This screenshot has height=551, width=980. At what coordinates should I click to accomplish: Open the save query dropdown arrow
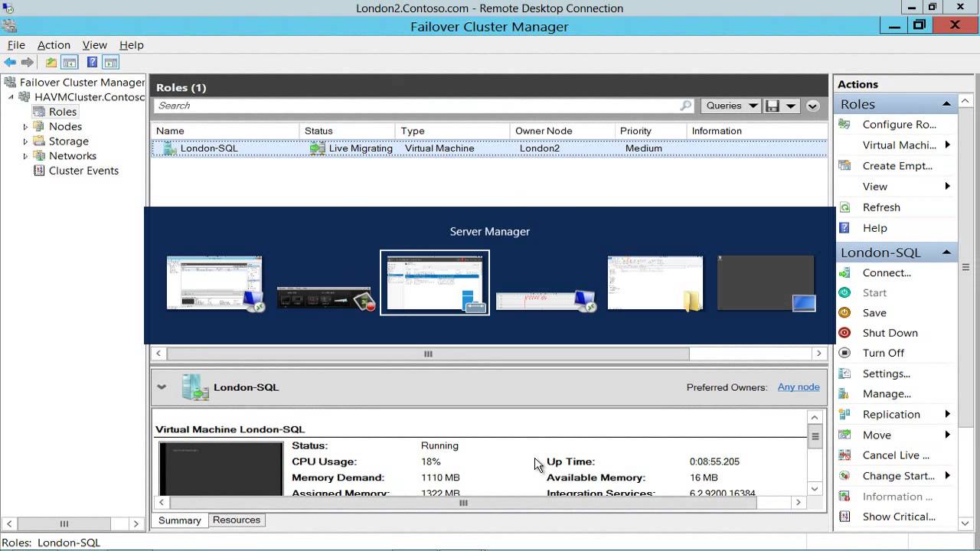pyautogui.click(x=791, y=106)
